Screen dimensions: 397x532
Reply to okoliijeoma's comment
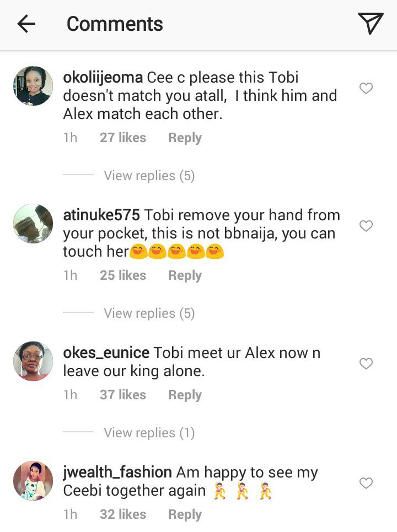point(185,138)
